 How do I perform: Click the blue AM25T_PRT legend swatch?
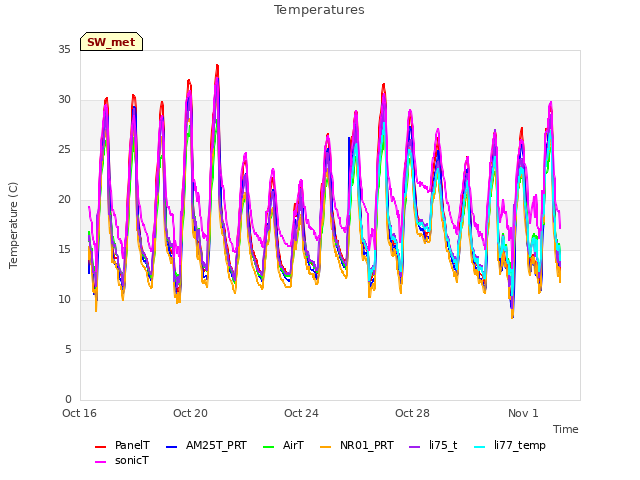171,447
